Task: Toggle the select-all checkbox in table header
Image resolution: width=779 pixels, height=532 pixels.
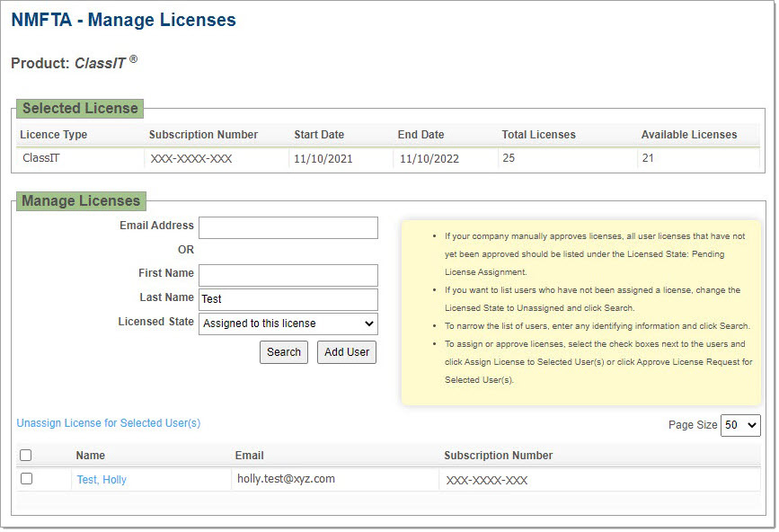Action: (26, 455)
